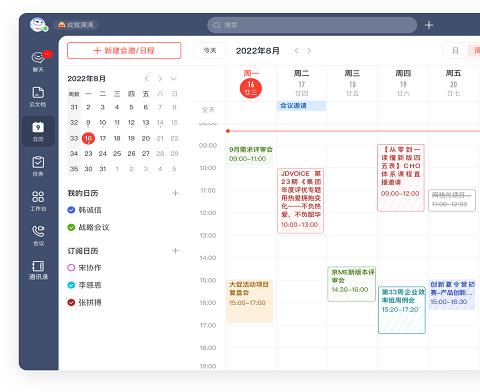Enable the 宋协作 subscribed calendar checkbox

click(71, 268)
